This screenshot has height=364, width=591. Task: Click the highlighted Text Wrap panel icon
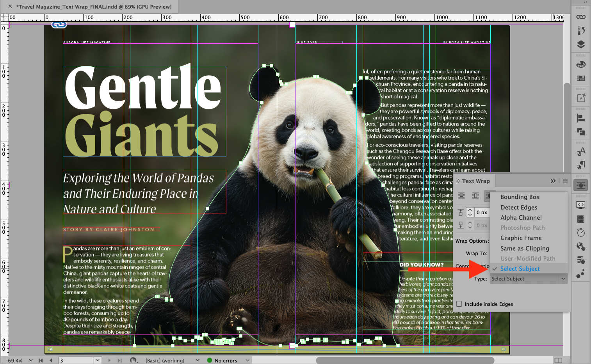[x=580, y=185]
